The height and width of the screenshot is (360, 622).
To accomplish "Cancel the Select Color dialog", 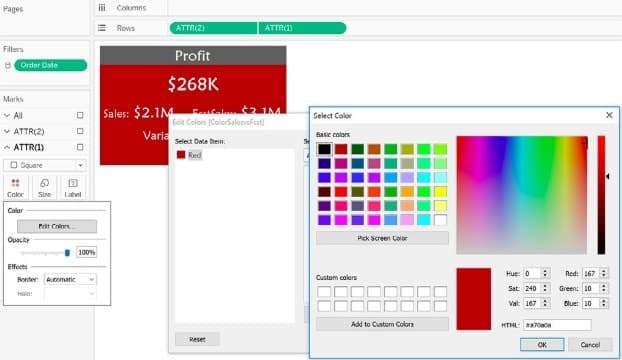I will 590,345.
